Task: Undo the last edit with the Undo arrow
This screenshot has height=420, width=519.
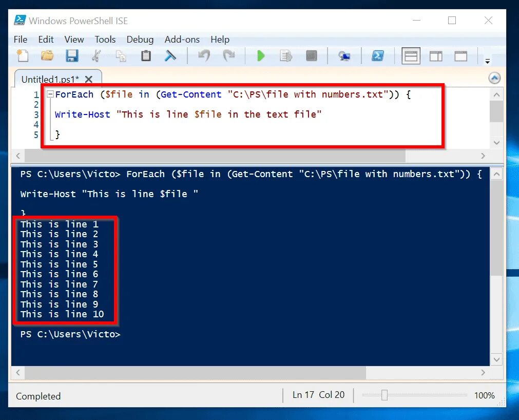Action: pyautogui.click(x=204, y=55)
